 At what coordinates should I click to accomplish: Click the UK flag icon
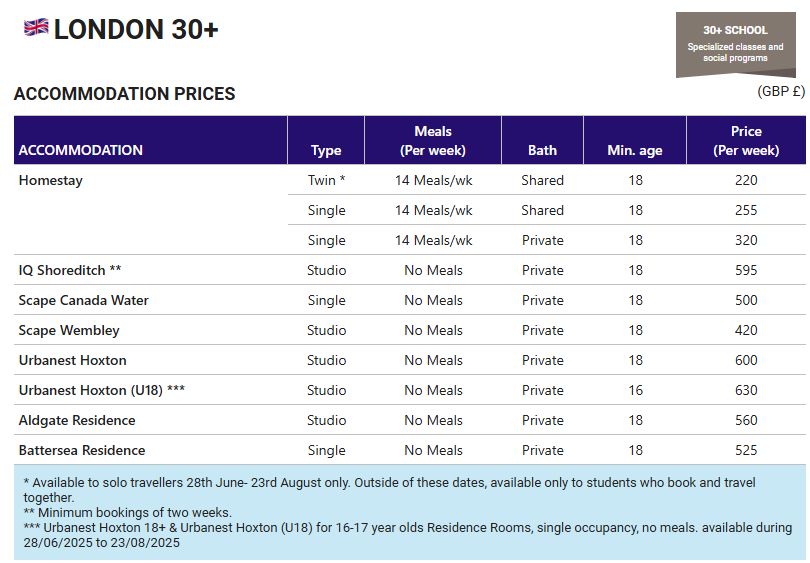click(36, 27)
